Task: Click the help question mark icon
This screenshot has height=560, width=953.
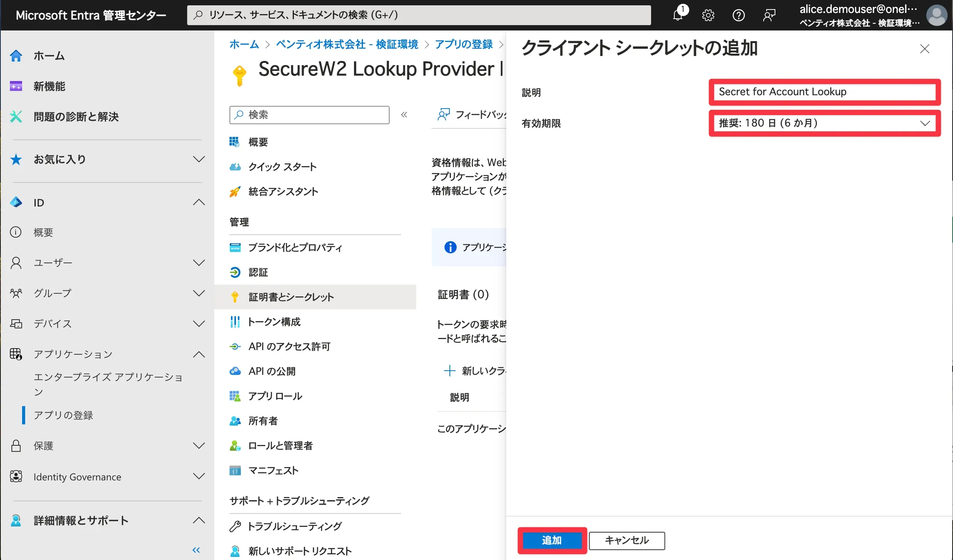Action: pos(738,15)
